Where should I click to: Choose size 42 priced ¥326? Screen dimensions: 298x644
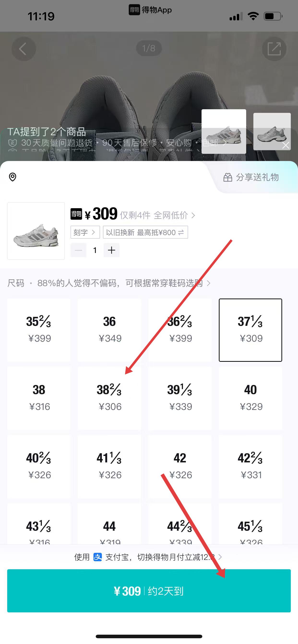[x=180, y=466]
